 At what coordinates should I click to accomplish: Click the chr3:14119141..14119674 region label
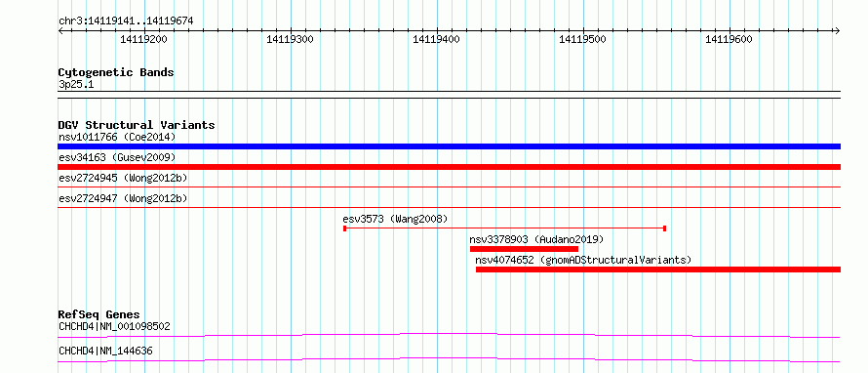pyautogui.click(x=126, y=21)
